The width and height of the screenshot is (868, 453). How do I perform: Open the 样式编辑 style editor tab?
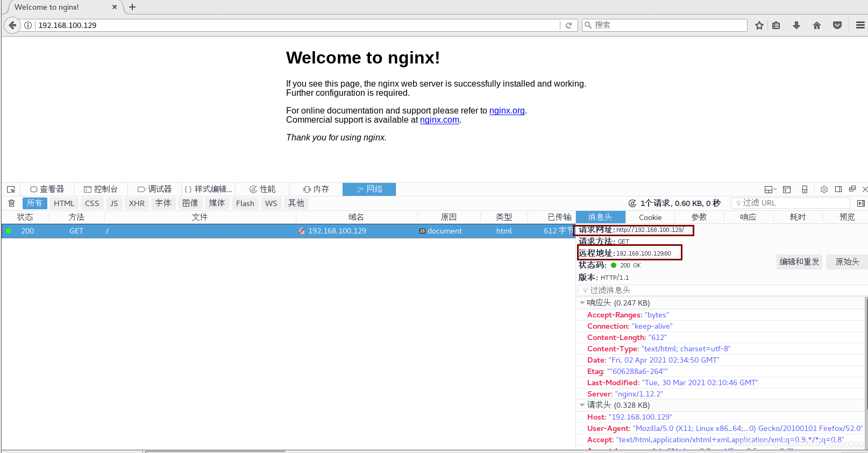pyautogui.click(x=208, y=189)
